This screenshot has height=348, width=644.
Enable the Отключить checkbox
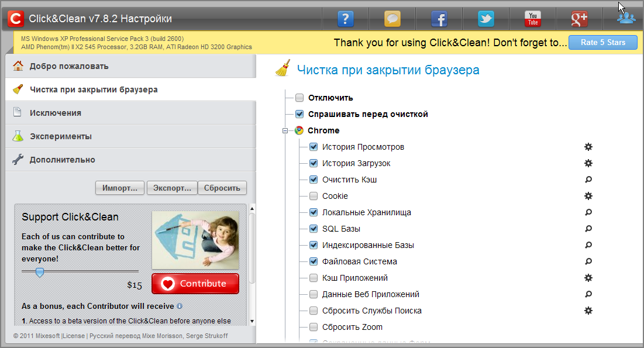pos(299,98)
